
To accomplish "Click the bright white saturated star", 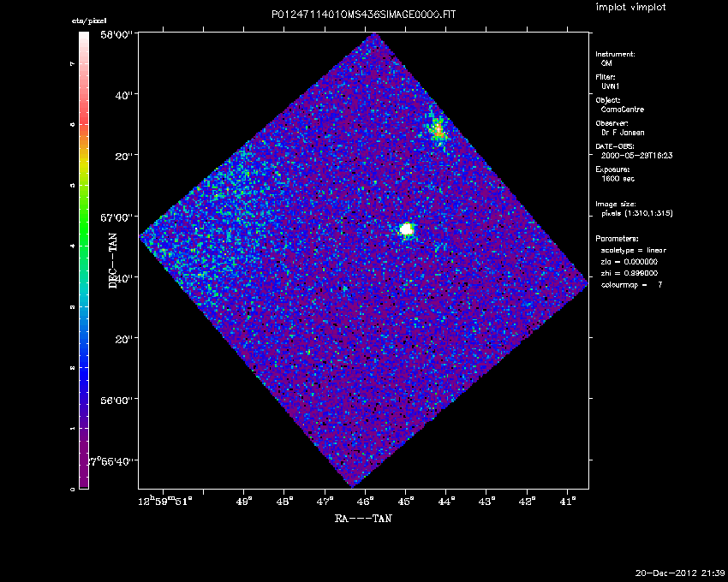I will point(406,229).
